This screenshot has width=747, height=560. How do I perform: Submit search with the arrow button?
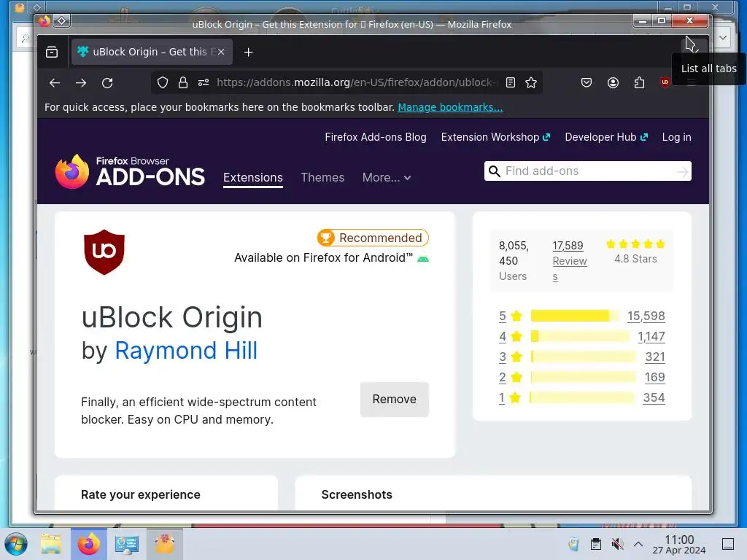point(682,171)
